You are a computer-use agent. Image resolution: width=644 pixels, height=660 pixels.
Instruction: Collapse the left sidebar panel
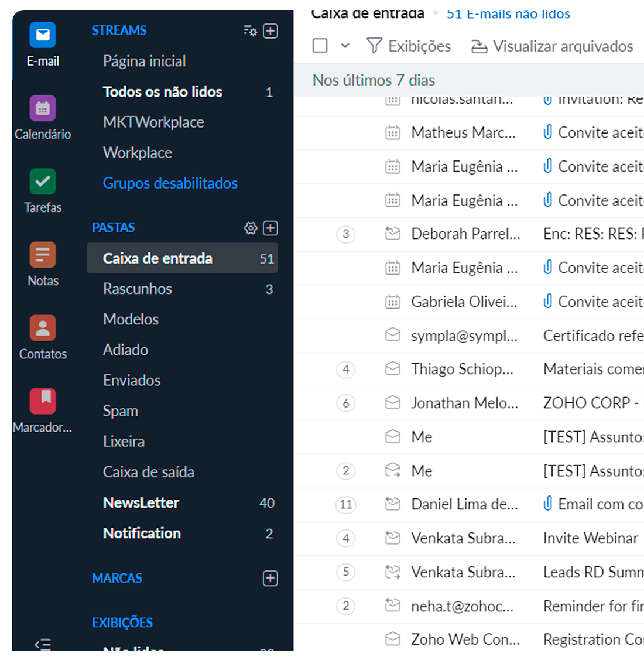[x=43, y=645]
